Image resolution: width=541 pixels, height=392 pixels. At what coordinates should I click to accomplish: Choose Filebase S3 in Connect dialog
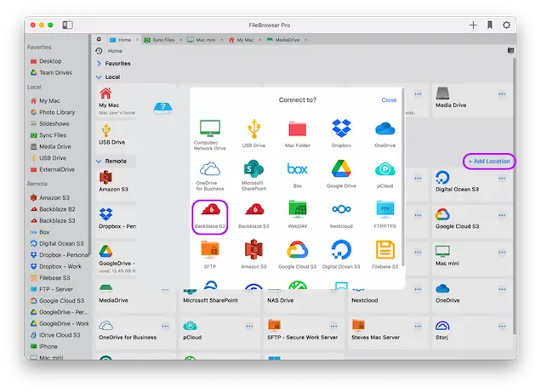385,255
